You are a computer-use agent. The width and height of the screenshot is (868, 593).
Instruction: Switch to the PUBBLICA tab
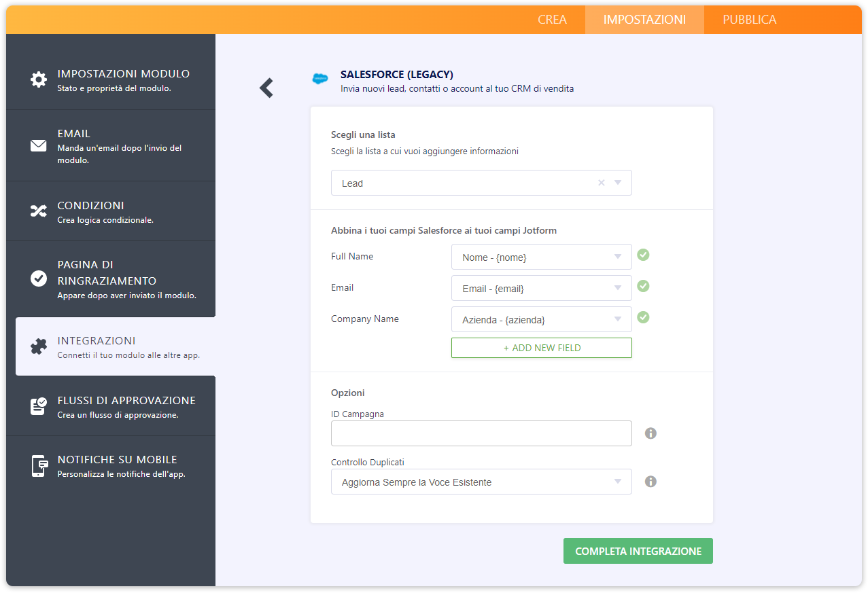point(749,20)
